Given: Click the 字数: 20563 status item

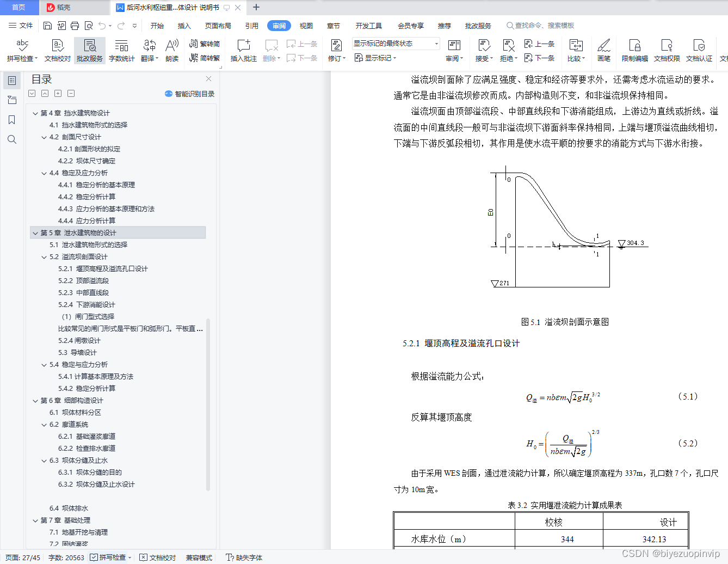Looking at the screenshot, I should [x=66, y=557].
